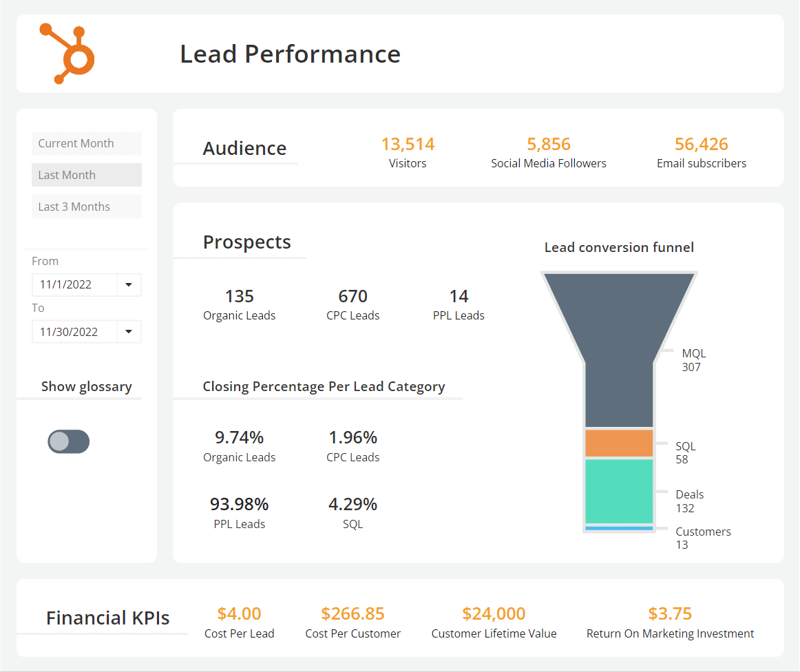Screen dimensions: 800x672
Task: Enable the Show glossary switch
Action: tap(68, 441)
